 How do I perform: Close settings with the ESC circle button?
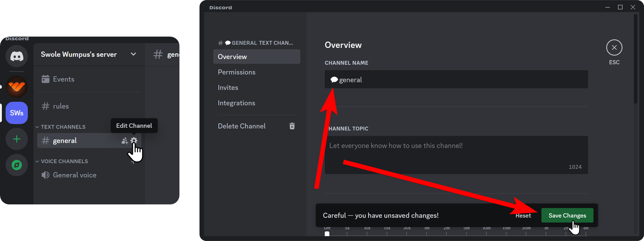coord(614,47)
